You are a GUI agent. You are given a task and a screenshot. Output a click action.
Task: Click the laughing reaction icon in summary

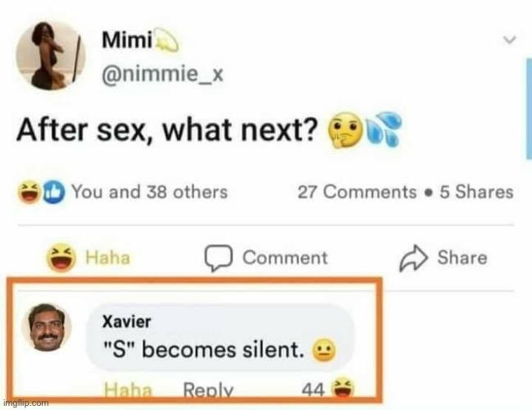30,193
